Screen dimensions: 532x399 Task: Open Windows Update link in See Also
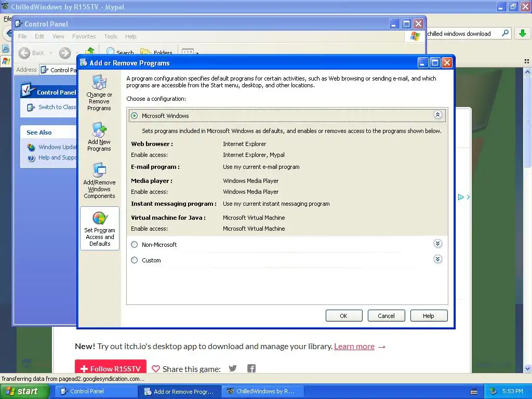tap(57, 147)
